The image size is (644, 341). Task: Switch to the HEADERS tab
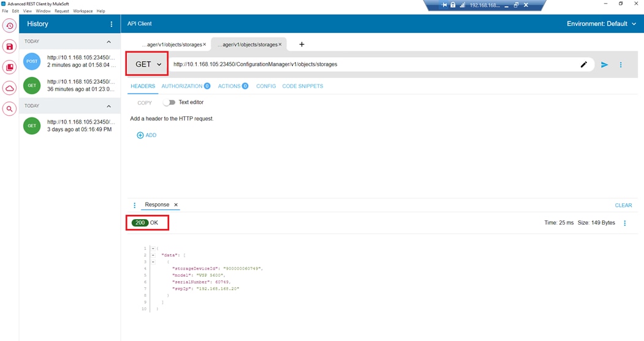pos(143,86)
